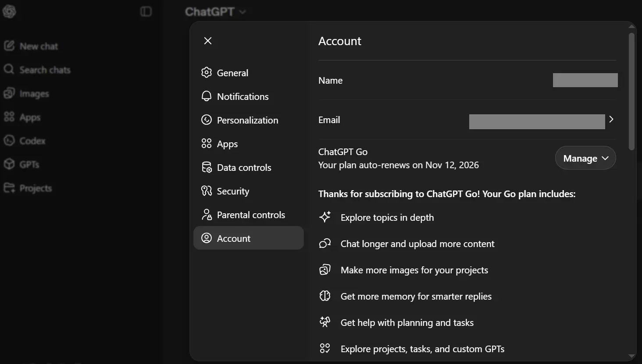
Task: Open the Manage plan dropdown
Action: [585, 158]
